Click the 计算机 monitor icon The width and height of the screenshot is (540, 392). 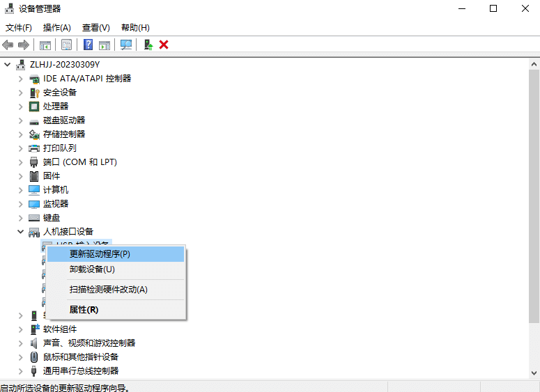coord(34,190)
